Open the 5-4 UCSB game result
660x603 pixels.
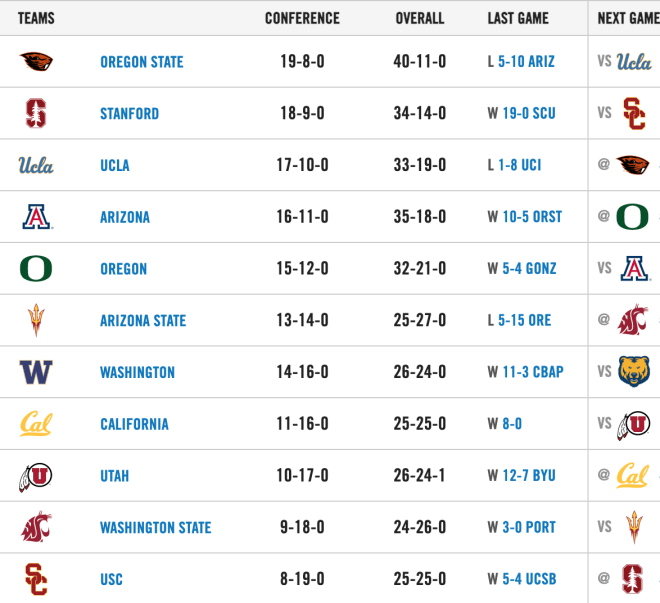click(530, 579)
